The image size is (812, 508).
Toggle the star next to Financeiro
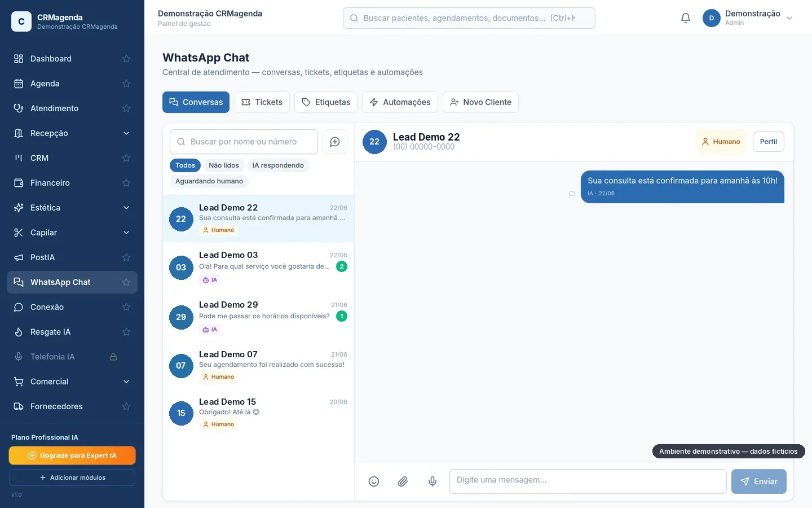pos(126,183)
